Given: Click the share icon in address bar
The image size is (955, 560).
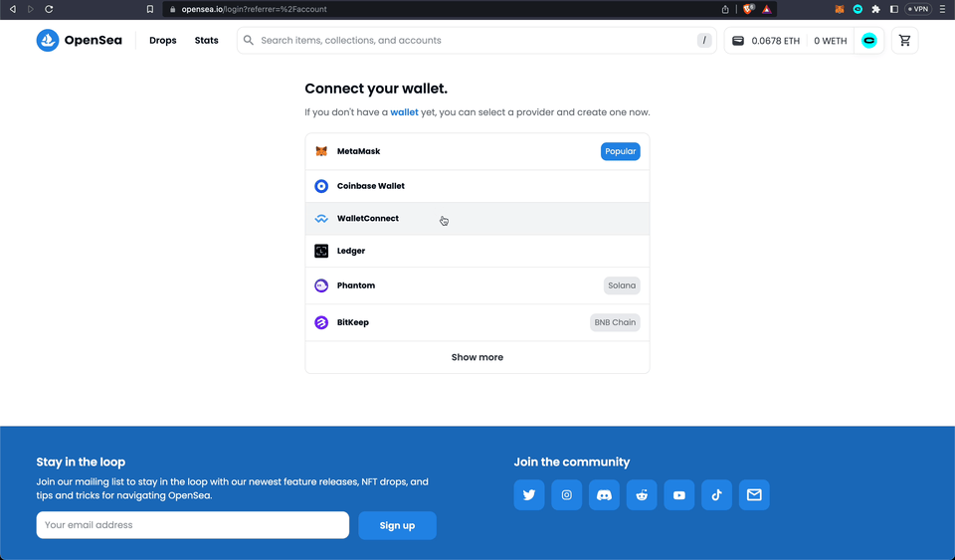Looking at the screenshot, I should [x=725, y=9].
